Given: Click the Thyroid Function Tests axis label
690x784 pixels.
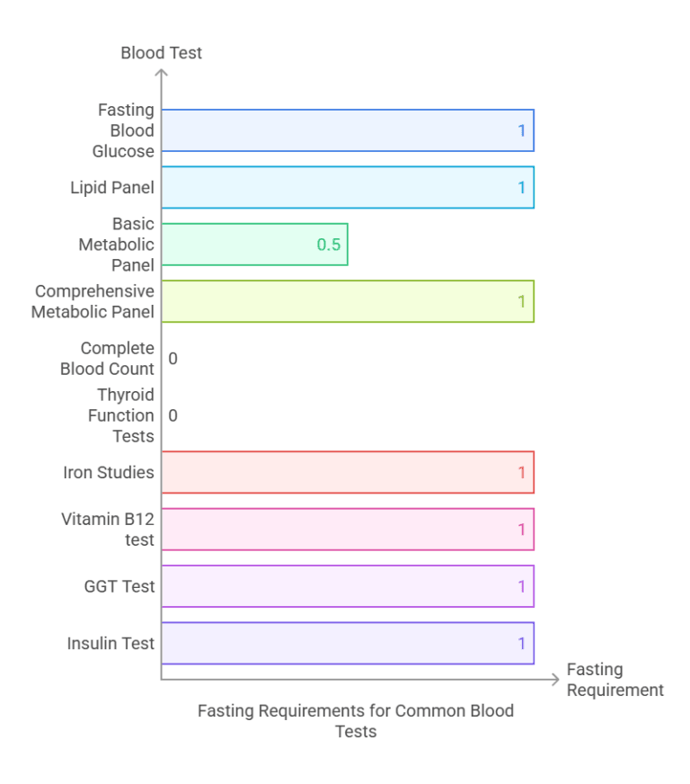Looking at the screenshot, I should pyautogui.click(x=120, y=415).
